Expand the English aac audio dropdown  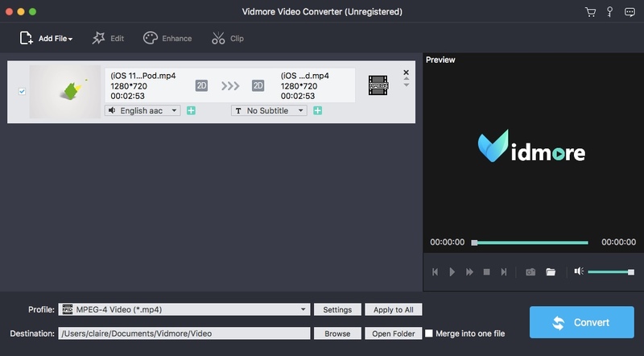(142, 110)
